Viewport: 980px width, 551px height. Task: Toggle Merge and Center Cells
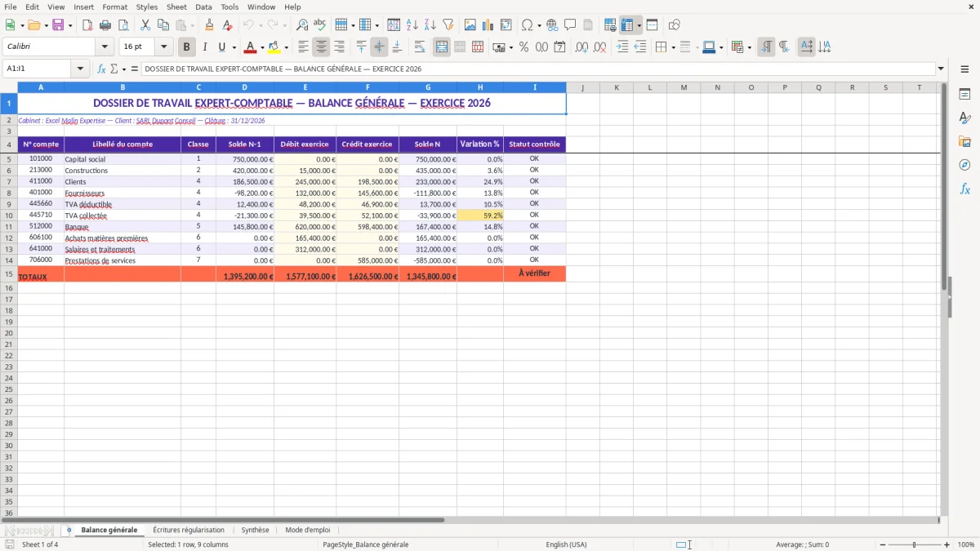coord(442,47)
